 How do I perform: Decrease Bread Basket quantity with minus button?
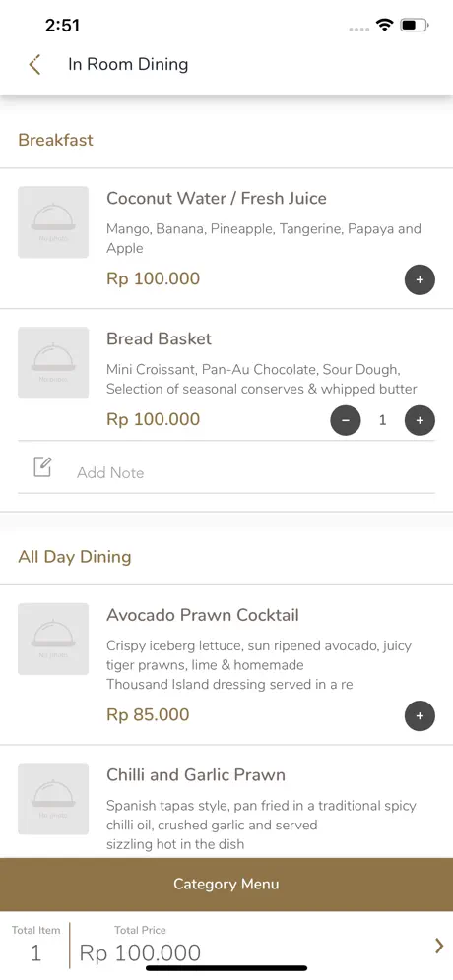coord(346,420)
